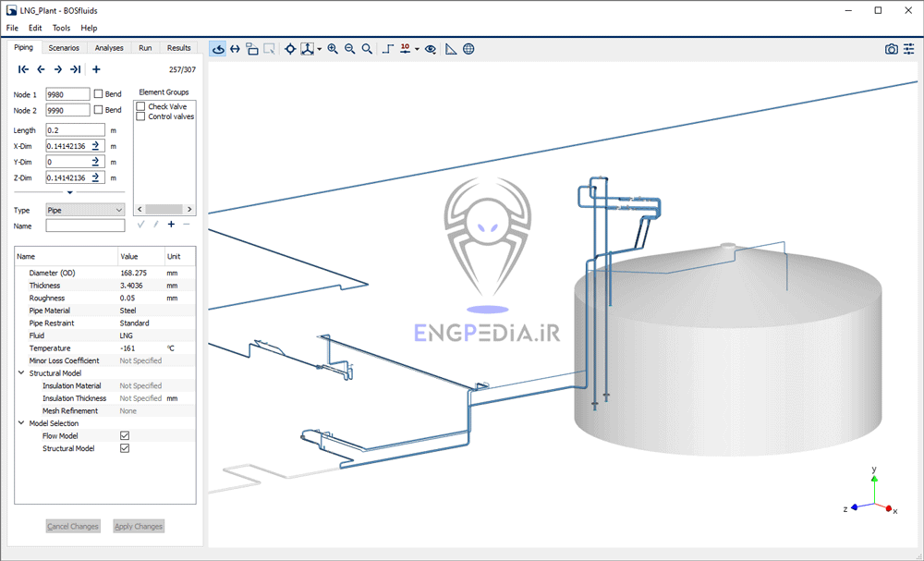924x561 pixels.
Task: Collapse the Model Selection section
Action: click(x=19, y=422)
